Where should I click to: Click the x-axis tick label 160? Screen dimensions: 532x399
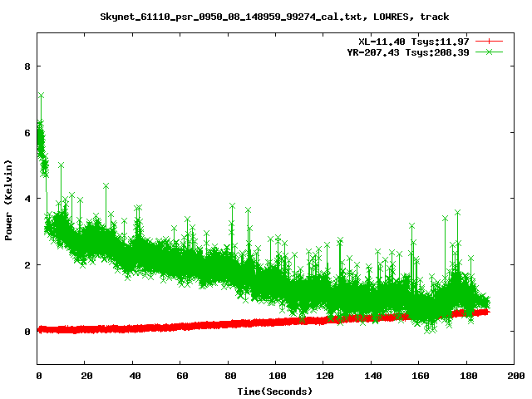421,376
